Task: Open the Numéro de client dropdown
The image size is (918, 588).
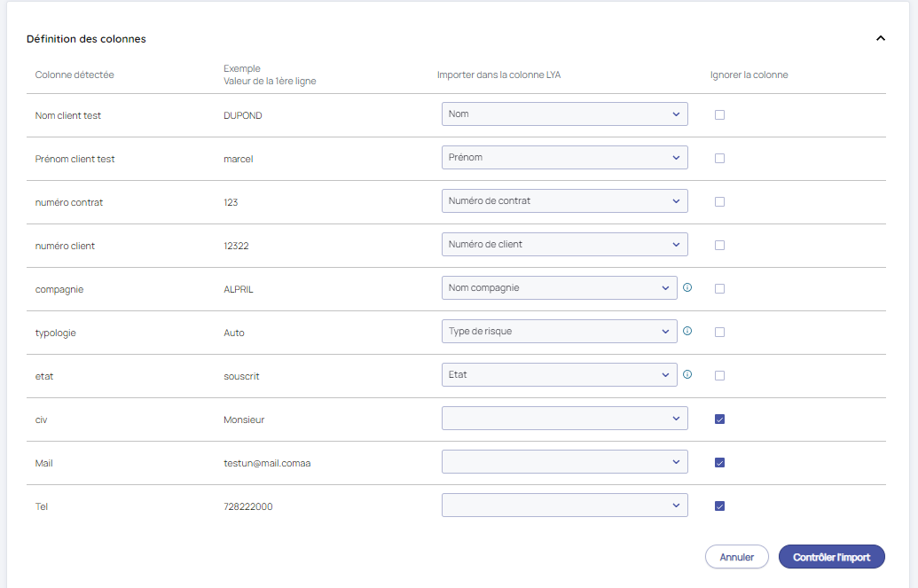Action: coord(564,244)
